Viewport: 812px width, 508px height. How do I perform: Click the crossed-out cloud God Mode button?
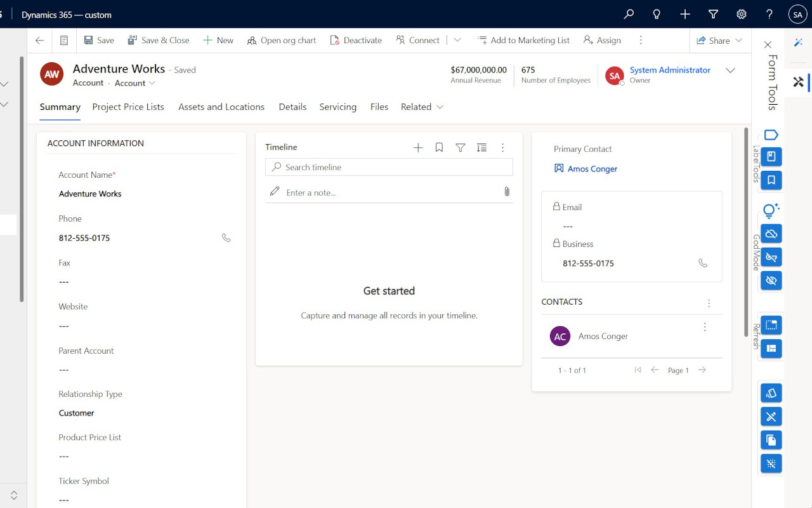click(x=771, y=234)
